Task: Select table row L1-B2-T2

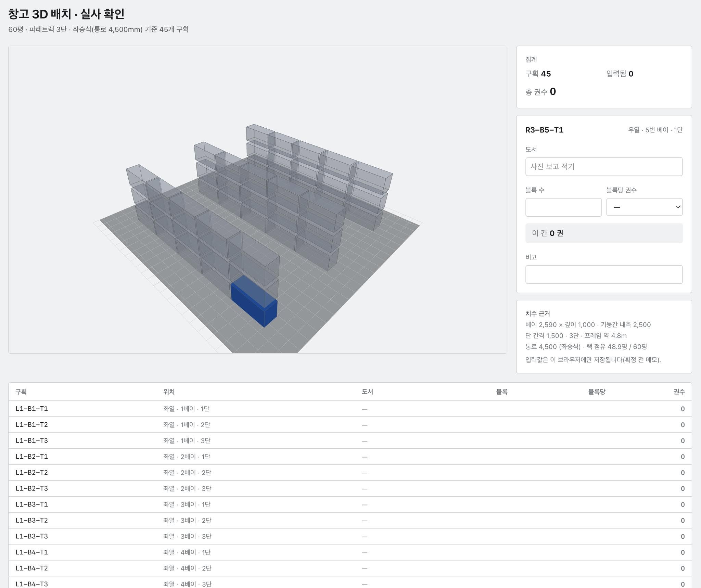Action: tap(350, 473)
